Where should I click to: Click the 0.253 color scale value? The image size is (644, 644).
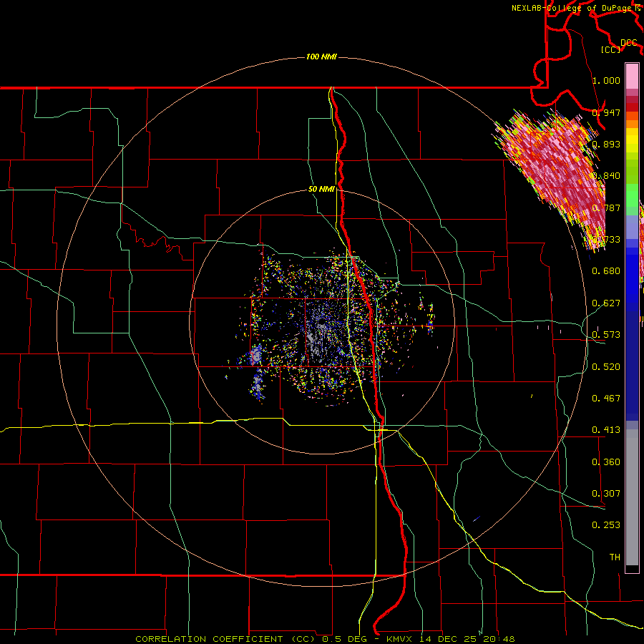(606, 525)
